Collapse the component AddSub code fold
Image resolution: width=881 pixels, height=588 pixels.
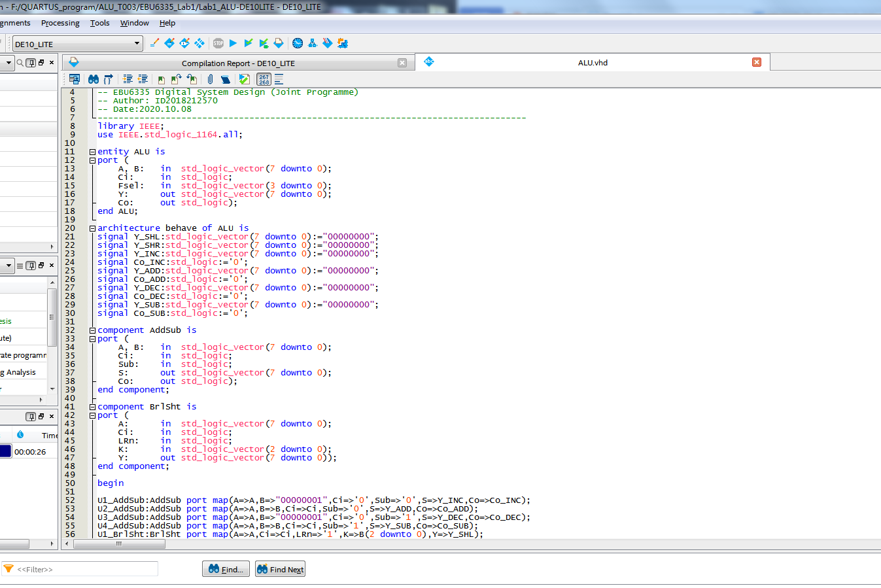(x=92, y=330)
